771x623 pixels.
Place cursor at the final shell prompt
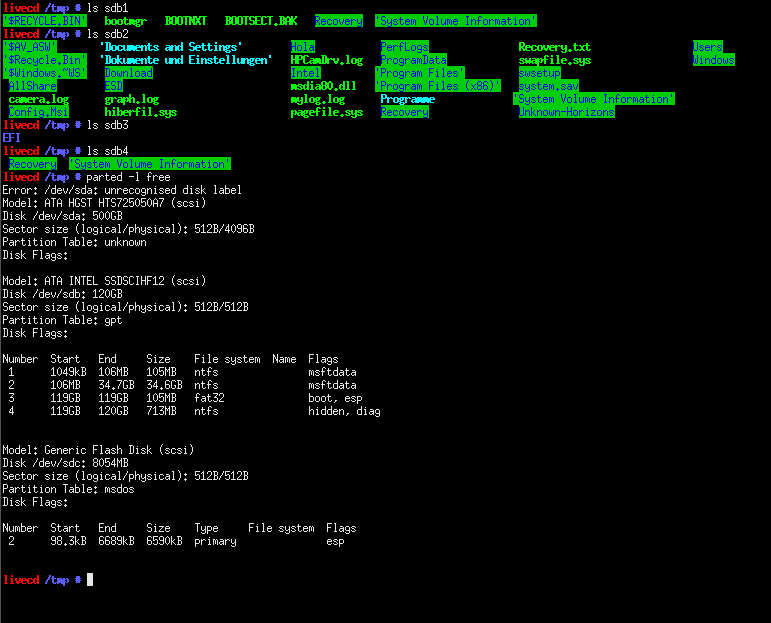(x=90, y=580)
